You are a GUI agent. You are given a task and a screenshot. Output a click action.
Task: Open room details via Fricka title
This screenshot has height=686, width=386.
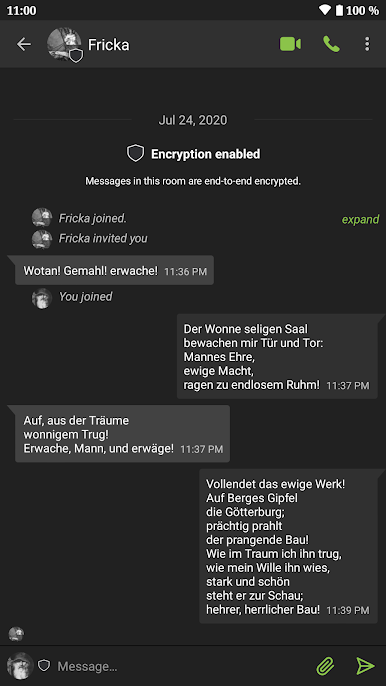tap(109, 45)
